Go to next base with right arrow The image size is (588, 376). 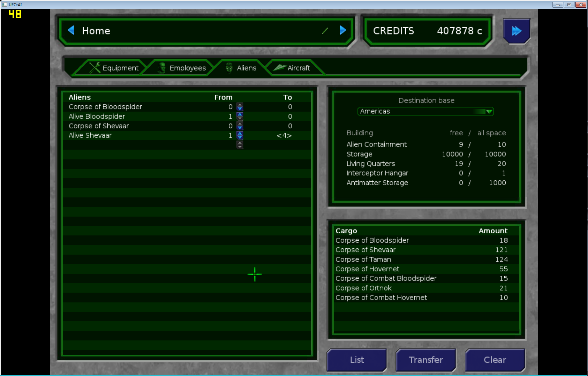pyautogui.click(x=343, y=30)
